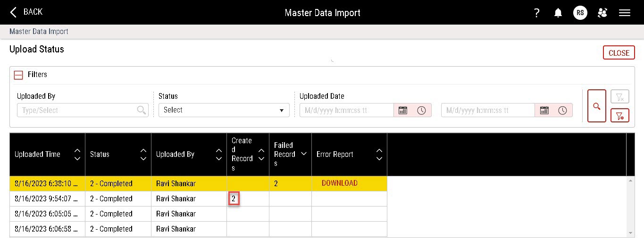
Task: Open calendar picker for first Uploaded Date
Action: [x=403, y=110]
